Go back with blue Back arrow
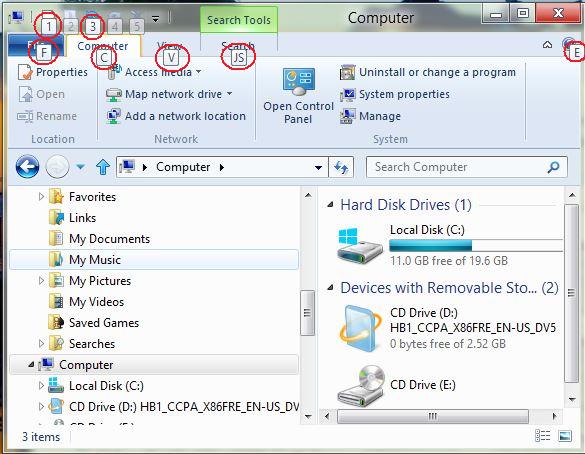This screenshot has height=454, width=585. (x=27, y=166)
